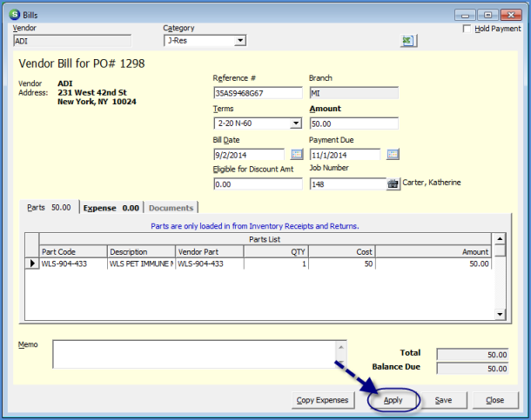Click the Amount field showing 50.00
531x420 pixels.
click(x=354, y=123)
